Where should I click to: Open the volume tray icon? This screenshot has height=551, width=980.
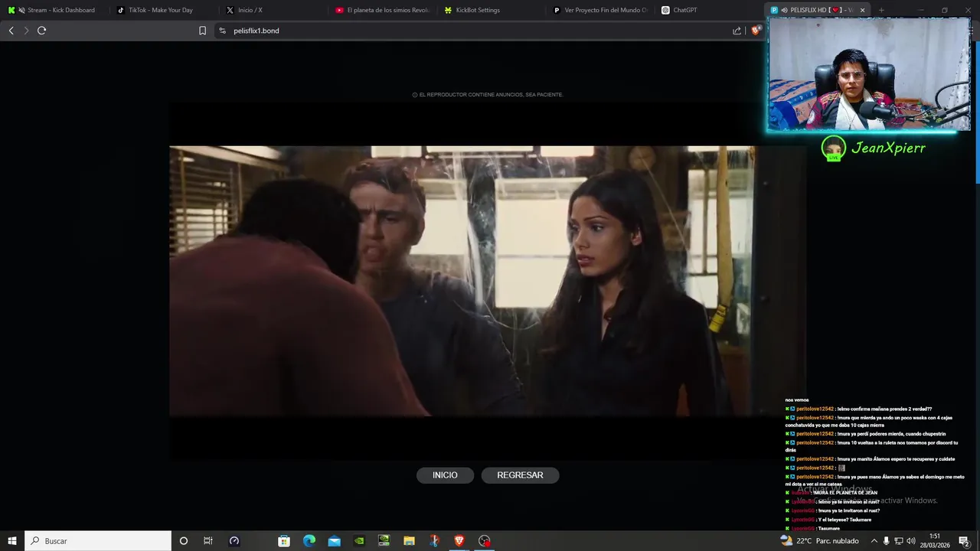[911, 540]
